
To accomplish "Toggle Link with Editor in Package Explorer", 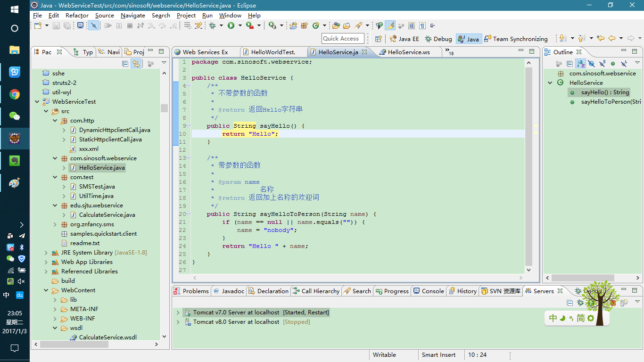I will pos(136,63).
